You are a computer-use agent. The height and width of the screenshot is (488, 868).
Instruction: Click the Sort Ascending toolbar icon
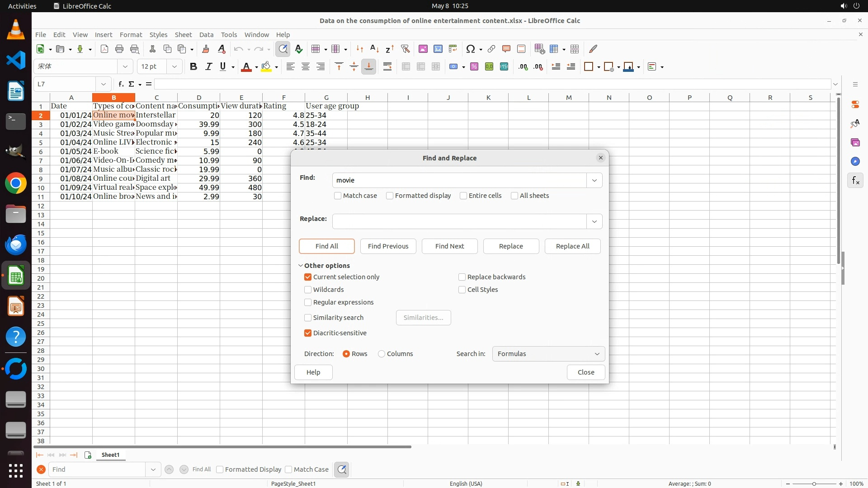374,49
